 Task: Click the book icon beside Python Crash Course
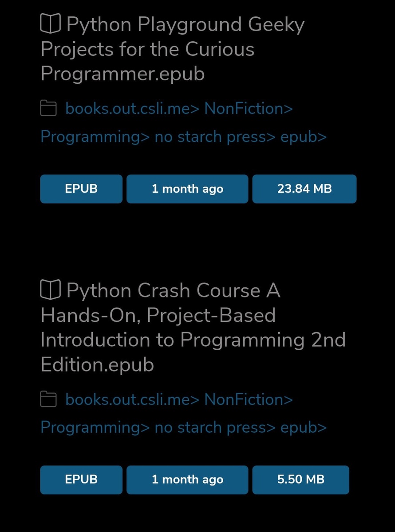(x=50, y=290)
